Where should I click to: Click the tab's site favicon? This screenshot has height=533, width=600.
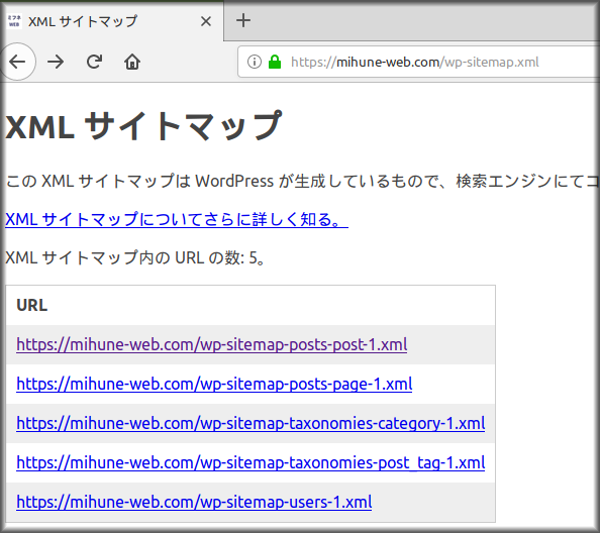tap(14, 21)
